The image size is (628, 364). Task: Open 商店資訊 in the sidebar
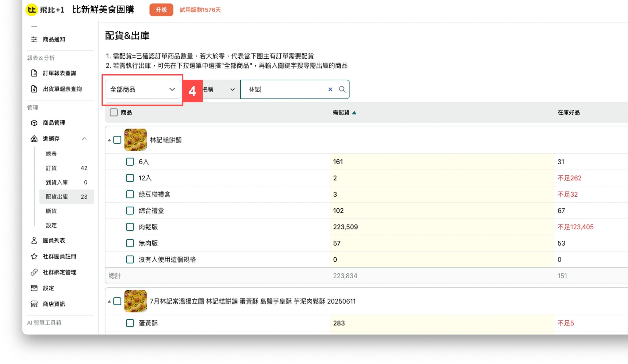pyautogui.click(x=54, y=304)
